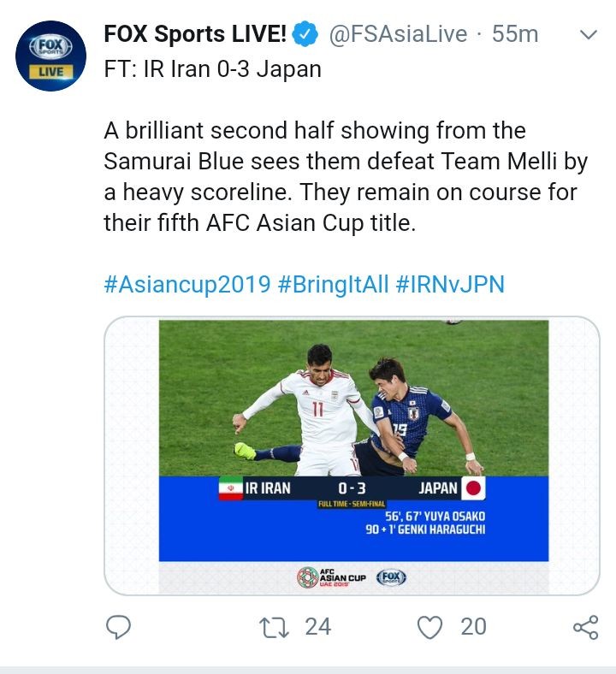Open the #Asiancup2019 hashtag
The image size is (616, 674).
pos(187,284)
